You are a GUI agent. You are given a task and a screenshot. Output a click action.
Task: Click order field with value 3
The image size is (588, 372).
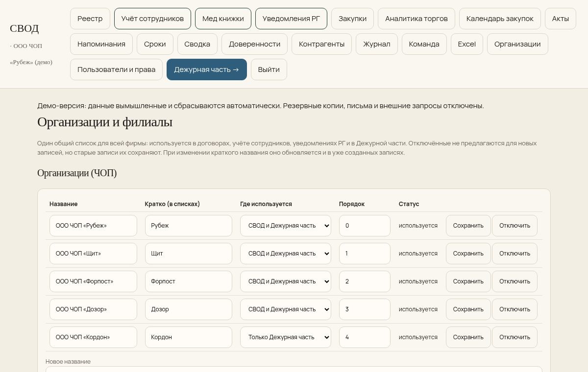pyautogui.click(x=365, y=309)
